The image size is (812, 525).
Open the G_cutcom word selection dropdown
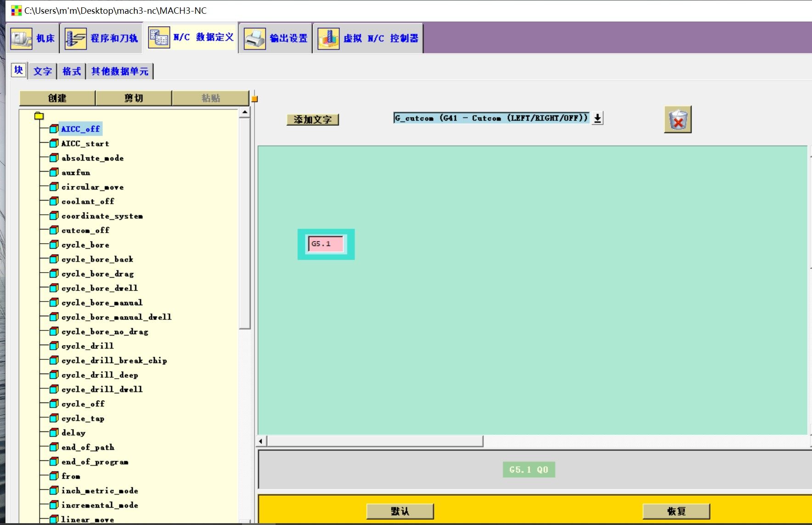tap(597, 118)
